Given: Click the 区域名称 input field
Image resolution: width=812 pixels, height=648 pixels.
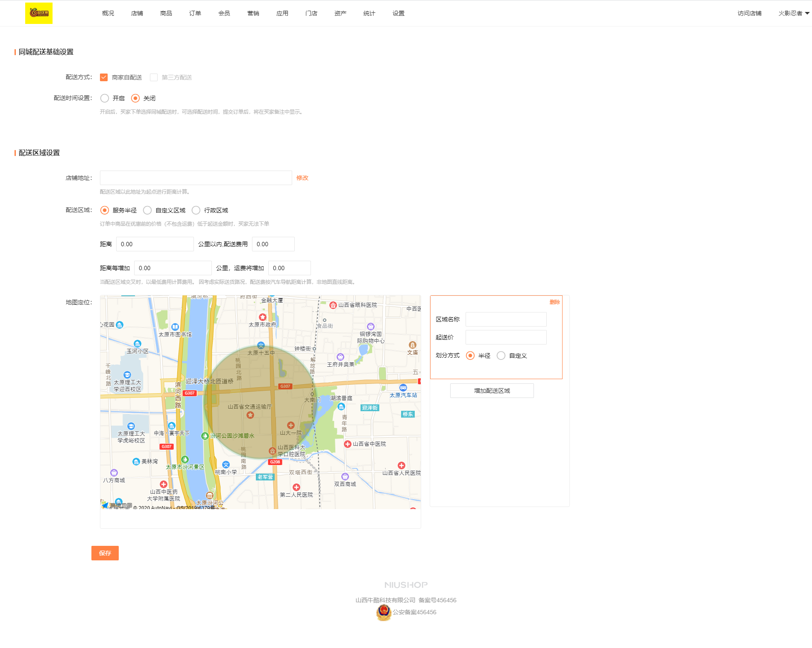Looking at the screenshot, I should click(x=506, y=319).
